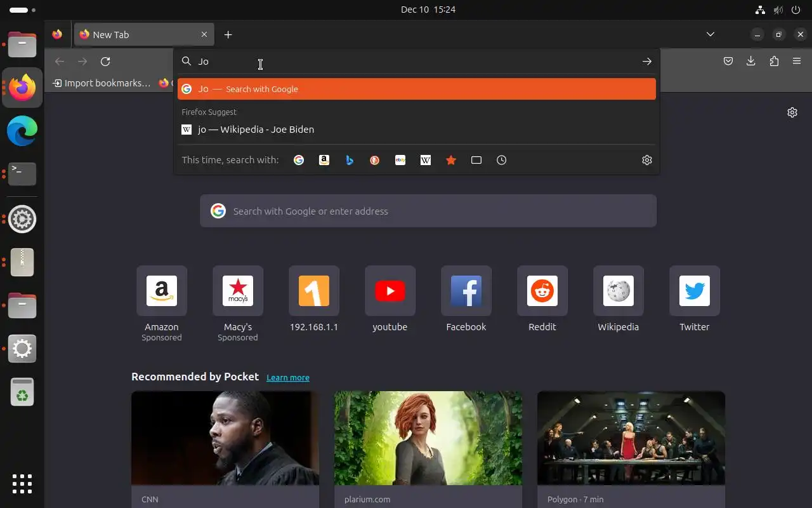Image resolution: width=812 pixels, height=508 pixels.
Task: Search open tabs via the tabs icon
Action: point(476,160)
